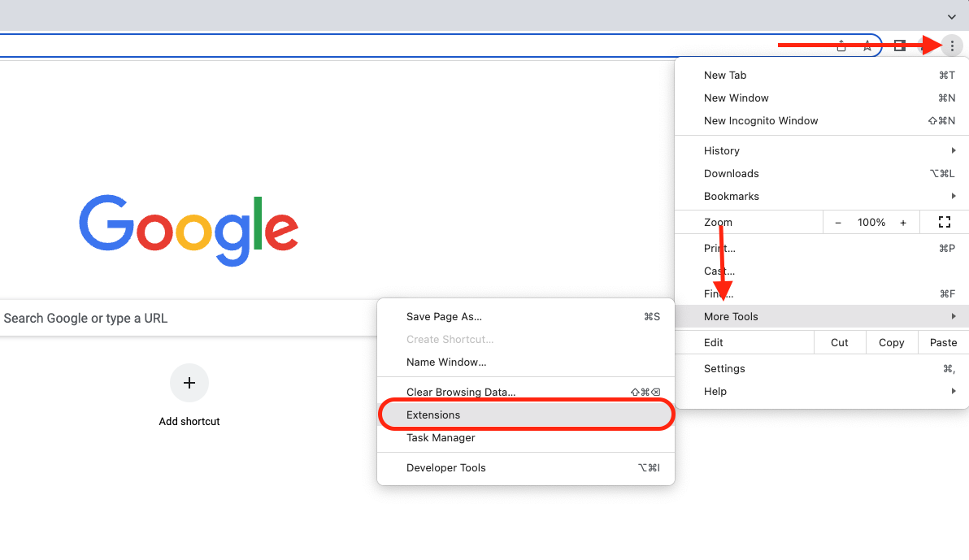Image resolution: width=969 pixels, height=560 pixels.
Task: Expand the History submenu arrow
Action: [954, 150]
